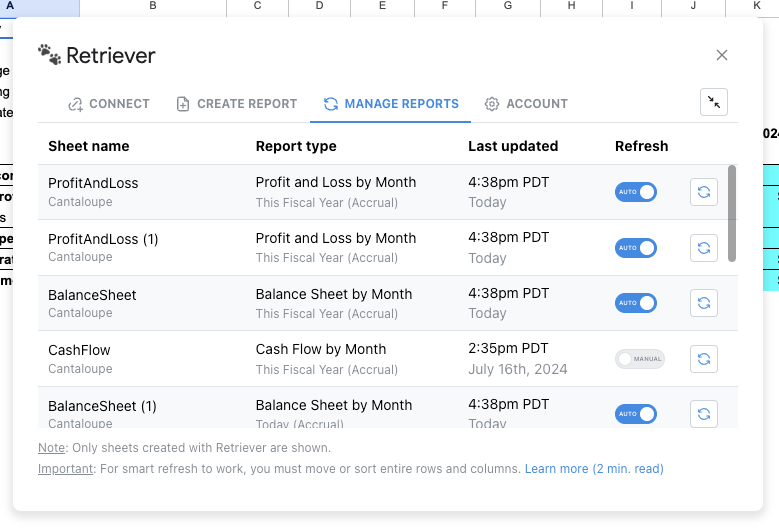
Task: Enable auto refresh for CashFlow
Action: pos(640,358)
